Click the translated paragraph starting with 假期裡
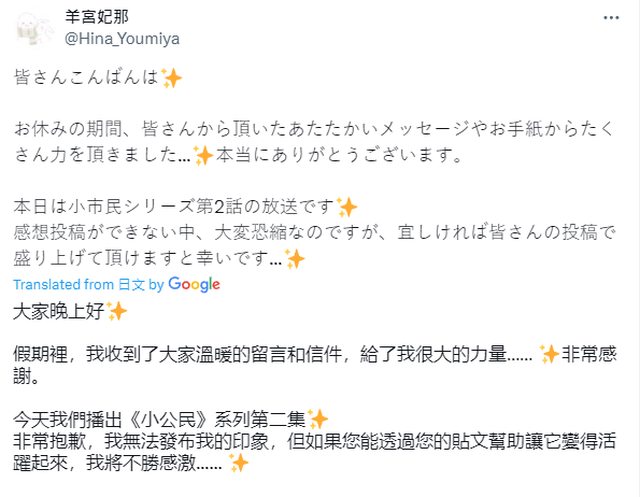This screenshot has height=497, width=640. tap(270, 352)
